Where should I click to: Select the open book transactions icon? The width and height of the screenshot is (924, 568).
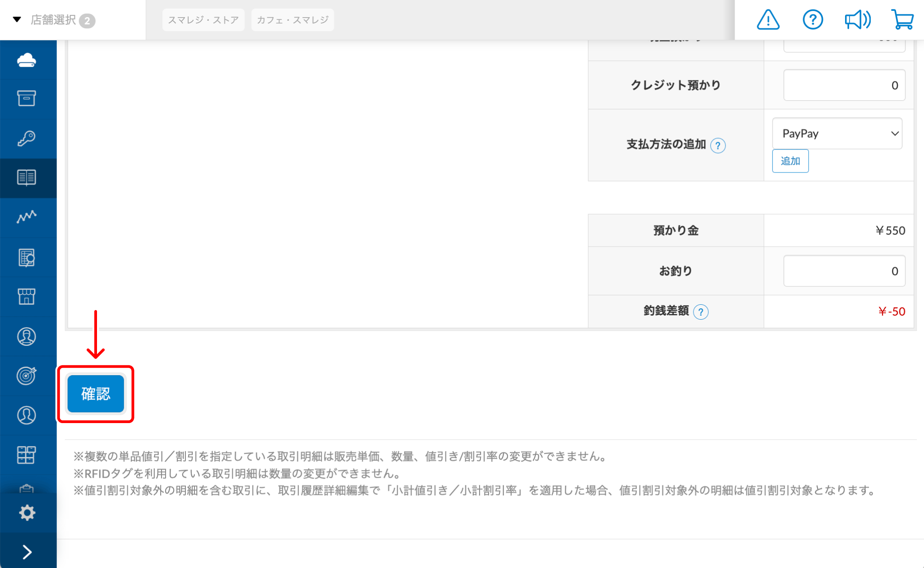click(x=27, y=178)
